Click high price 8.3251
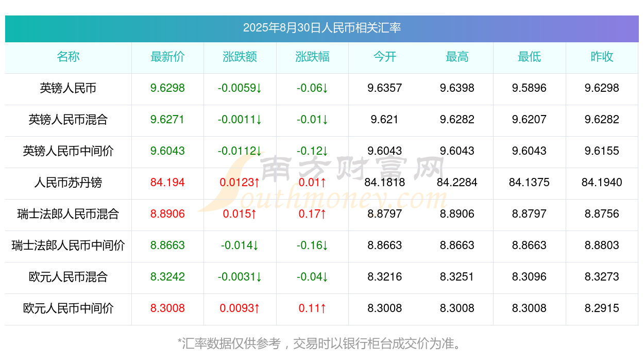Viewport: 644px width, 360px height. pos(457,277)
